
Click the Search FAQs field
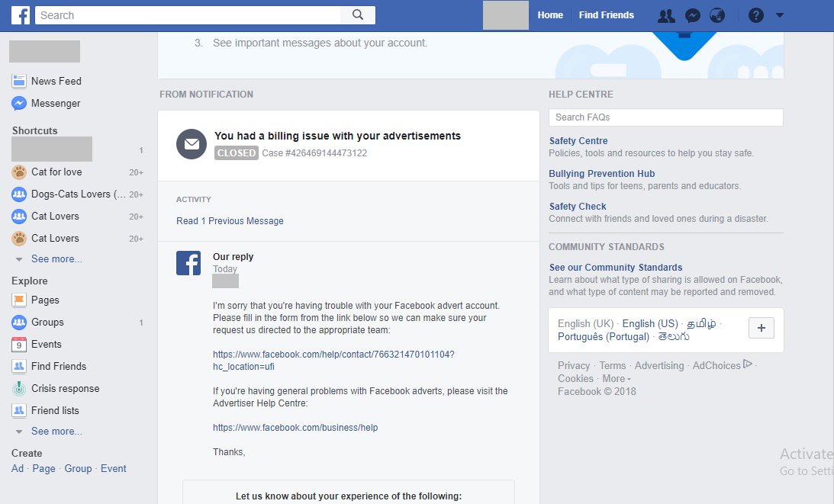(666, 117)
